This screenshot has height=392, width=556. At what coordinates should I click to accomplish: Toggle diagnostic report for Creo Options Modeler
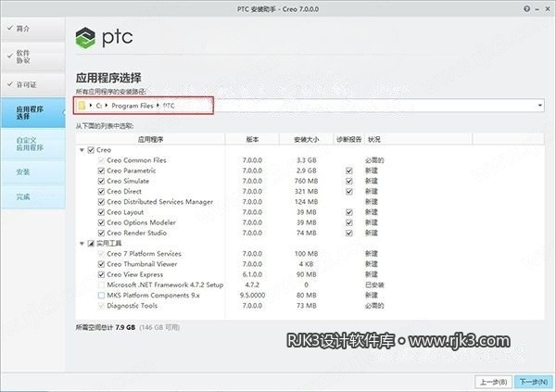pyautogui.click(x=349, y=222)
